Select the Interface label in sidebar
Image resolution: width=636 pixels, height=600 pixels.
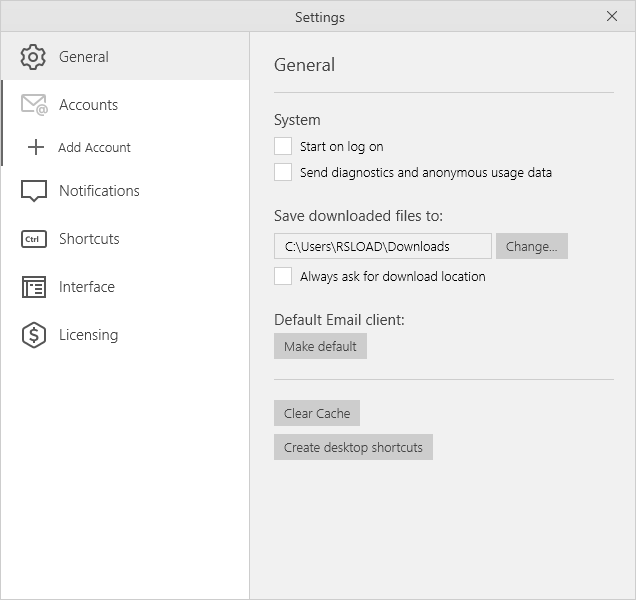pyautogui.click(x=87, y=287)
